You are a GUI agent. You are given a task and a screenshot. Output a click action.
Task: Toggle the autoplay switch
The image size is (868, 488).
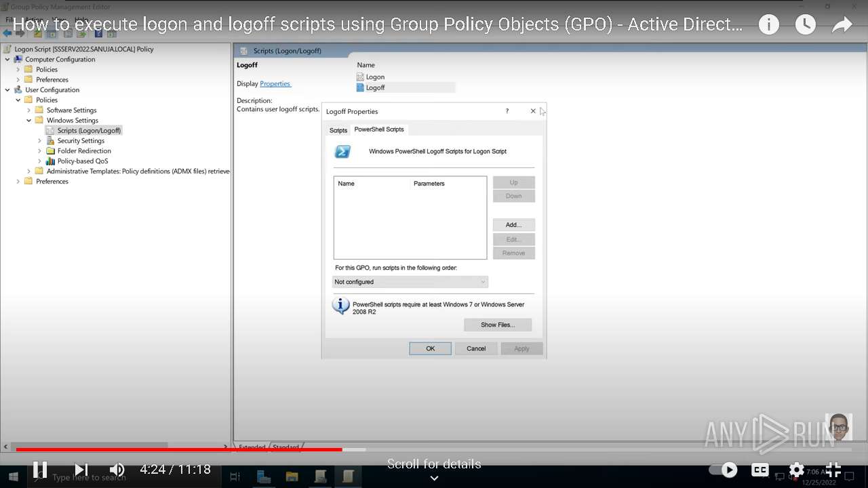pyautogui.click(x=724, y=469)
